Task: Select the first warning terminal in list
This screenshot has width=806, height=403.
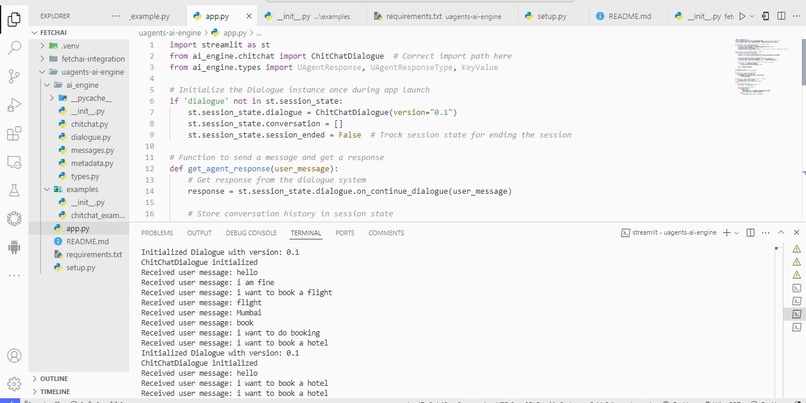Action: coord(797,249)
